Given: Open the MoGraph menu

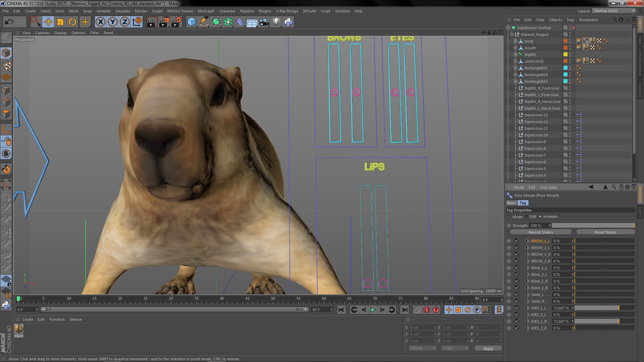Looking at the screenshot, I should 206,11.
